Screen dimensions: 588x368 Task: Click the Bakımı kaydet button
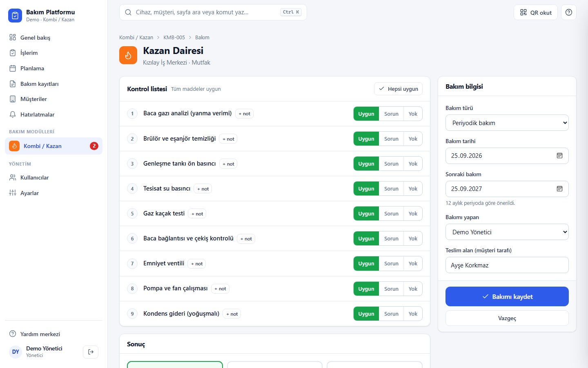(507, 296)
